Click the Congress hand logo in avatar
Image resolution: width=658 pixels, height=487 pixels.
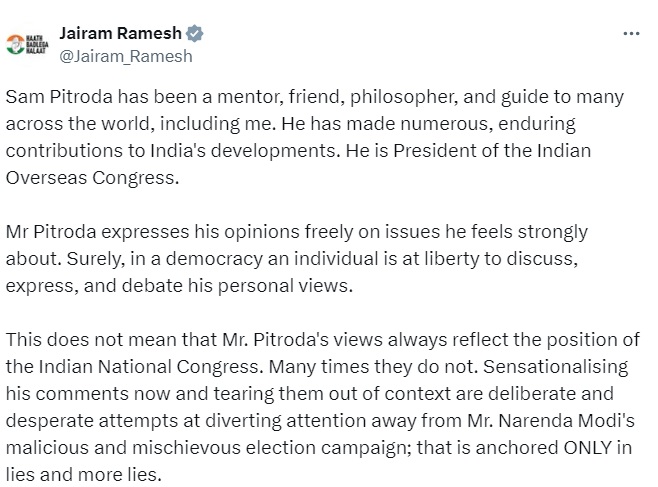pyautogui.click(x=16, y=44)
